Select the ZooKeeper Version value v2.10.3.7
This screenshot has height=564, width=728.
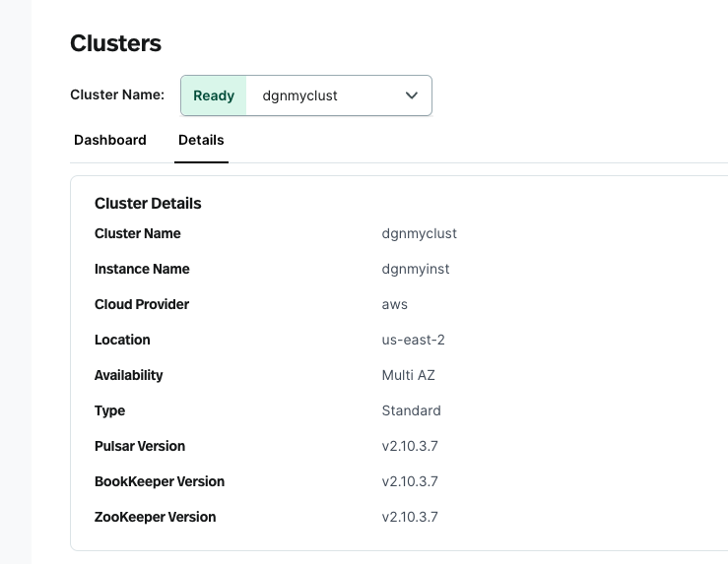[410, 517]
